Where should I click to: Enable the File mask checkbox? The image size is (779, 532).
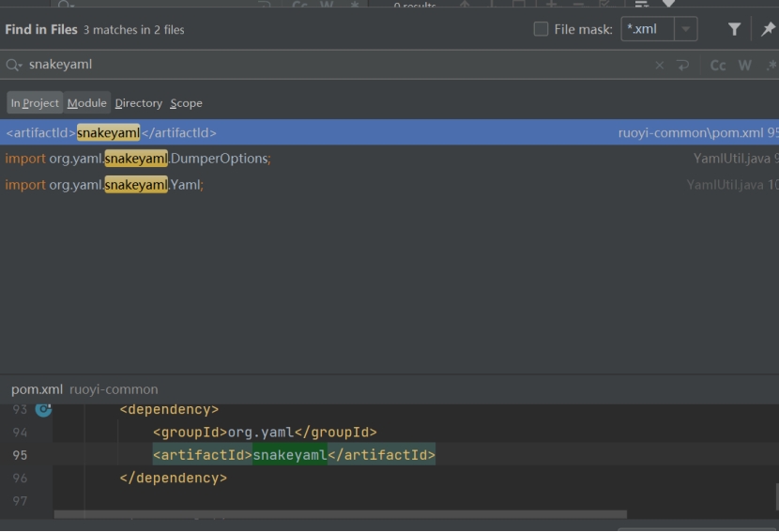(x=541, y=29)
